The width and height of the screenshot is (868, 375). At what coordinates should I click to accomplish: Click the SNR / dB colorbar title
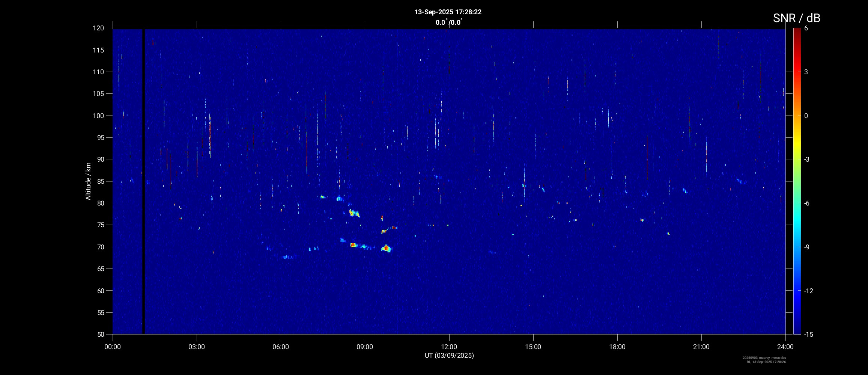(796, 18)
